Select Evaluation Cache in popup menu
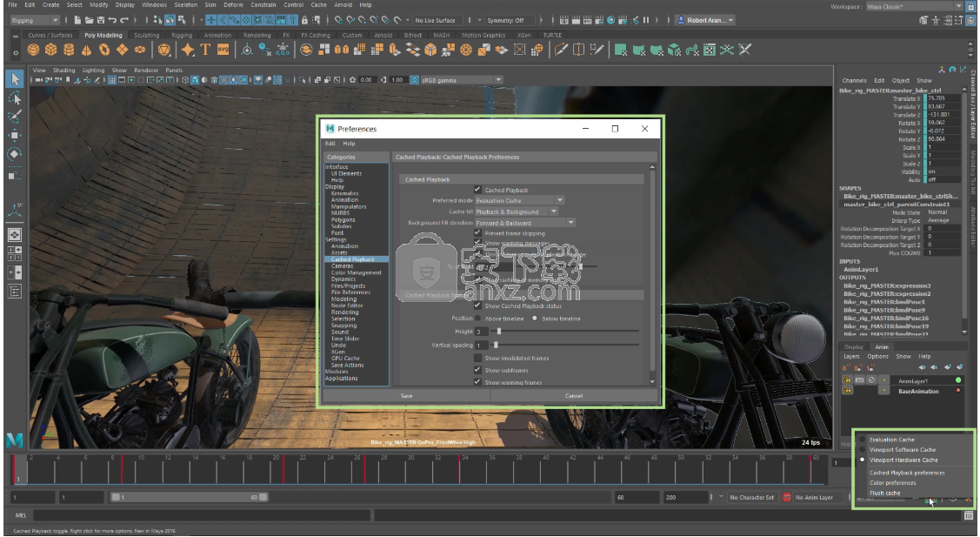 tap(891, 440)
